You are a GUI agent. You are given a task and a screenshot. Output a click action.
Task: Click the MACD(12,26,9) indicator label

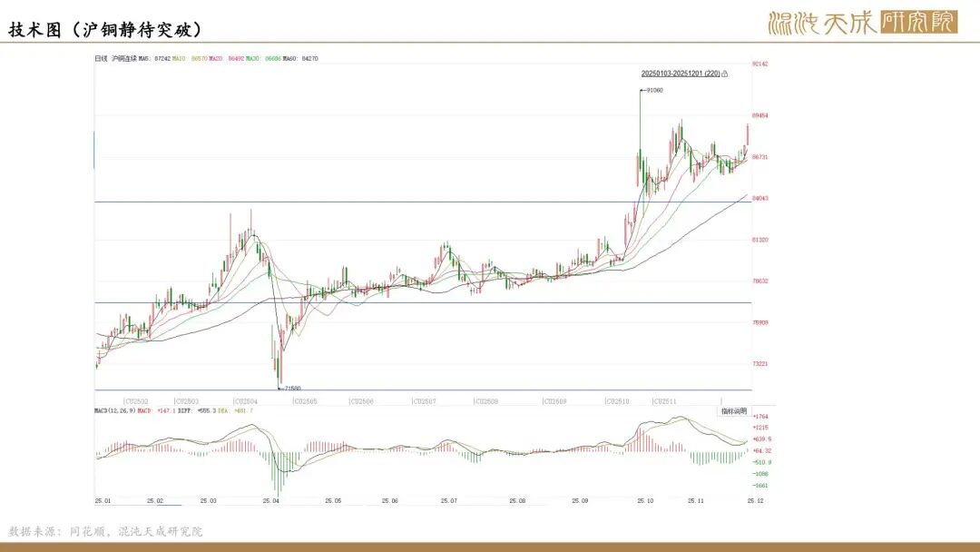pos(115,410)
